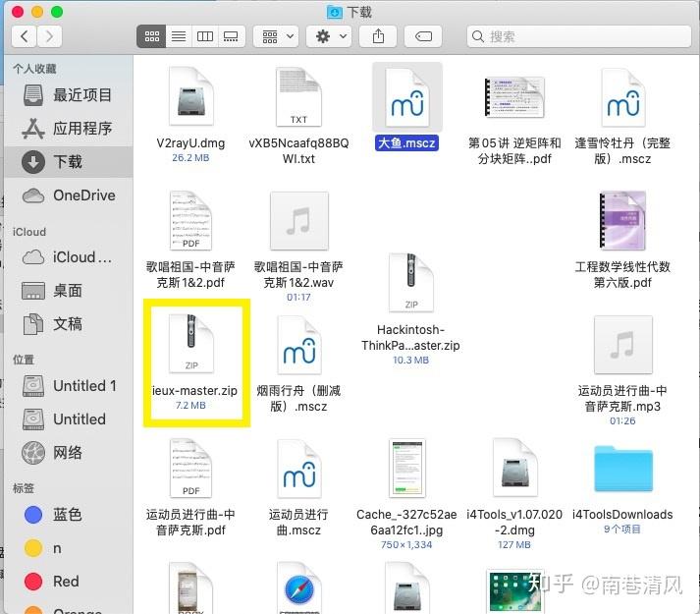Select the V2rayU.dmg disk image

pos(190,115)
